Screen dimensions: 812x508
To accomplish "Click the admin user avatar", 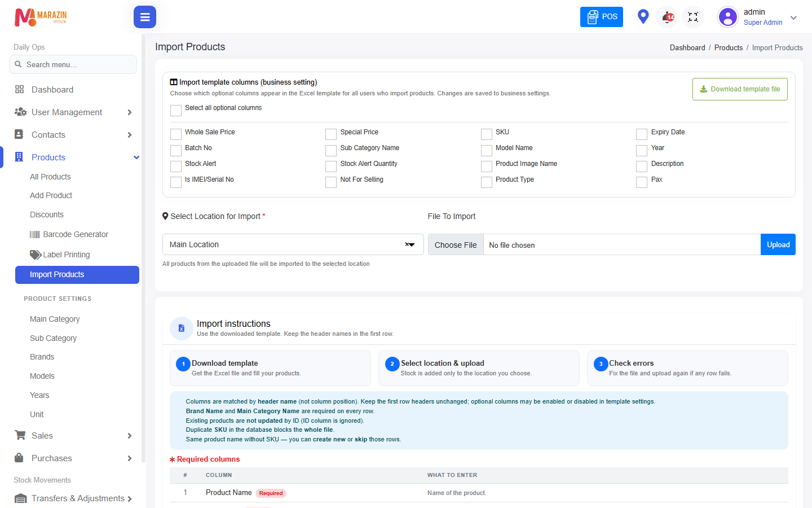I will point(728,17).
